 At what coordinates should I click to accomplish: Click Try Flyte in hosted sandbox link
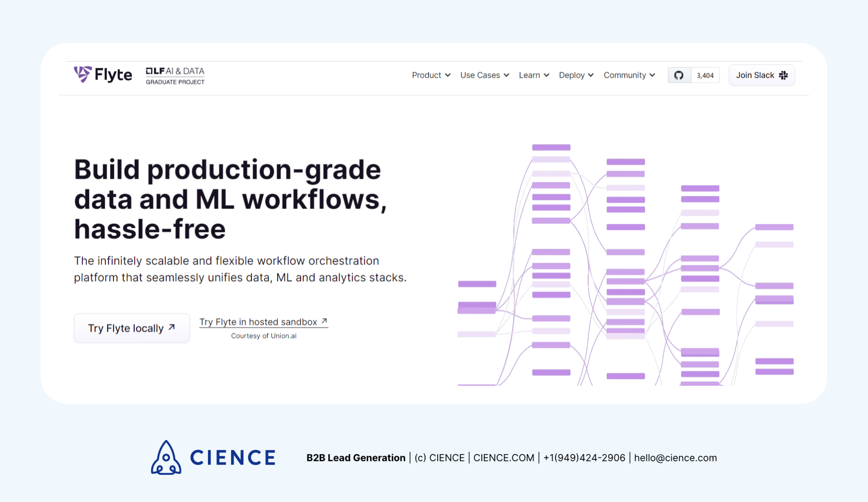tap(263, 322)
